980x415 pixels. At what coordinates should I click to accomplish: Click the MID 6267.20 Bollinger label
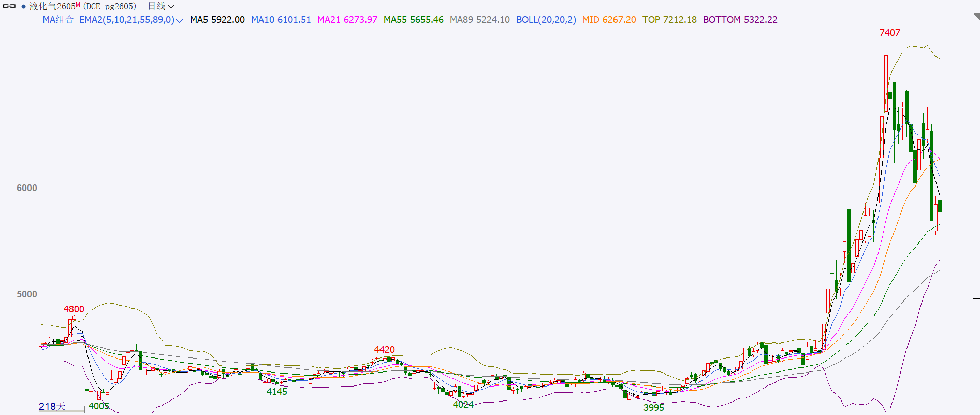pos(609,20)
